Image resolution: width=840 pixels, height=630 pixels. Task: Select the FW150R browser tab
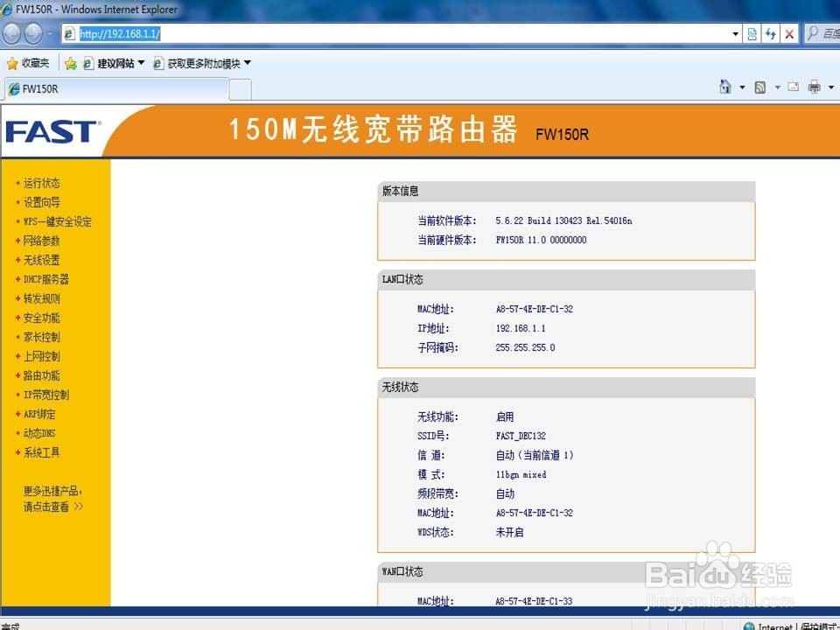[x=116, y=89]
